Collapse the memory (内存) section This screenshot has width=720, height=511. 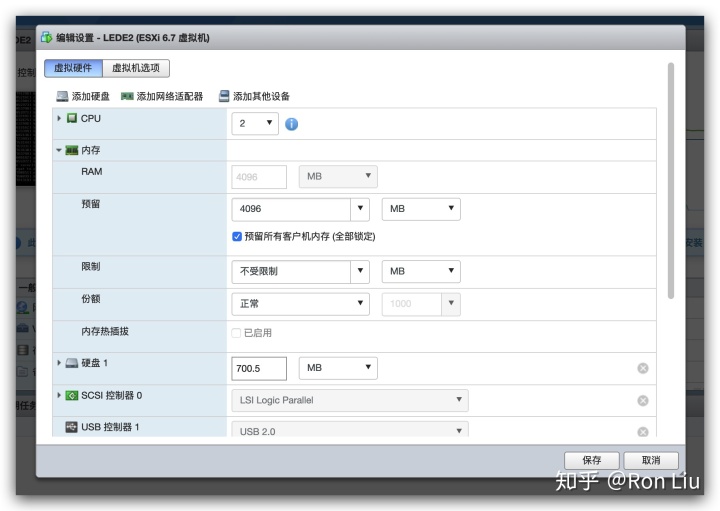point(59,150)
